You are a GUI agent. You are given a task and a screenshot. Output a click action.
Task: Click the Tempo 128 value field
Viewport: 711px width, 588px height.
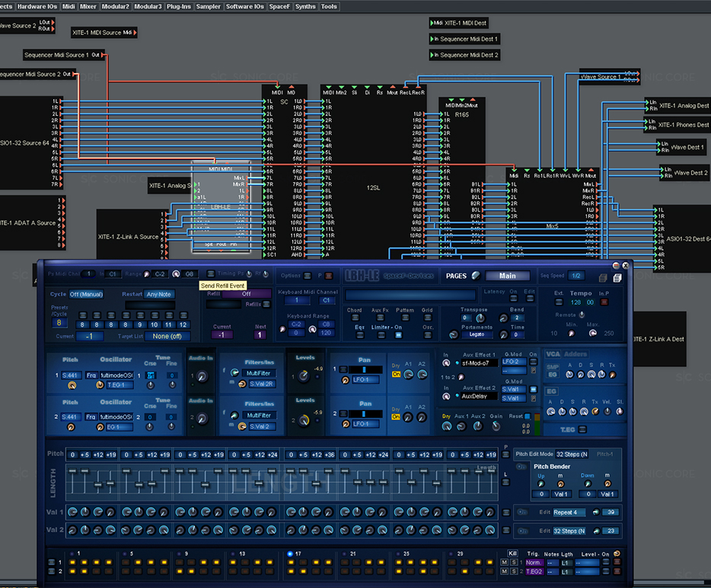[x=575, y=302]
